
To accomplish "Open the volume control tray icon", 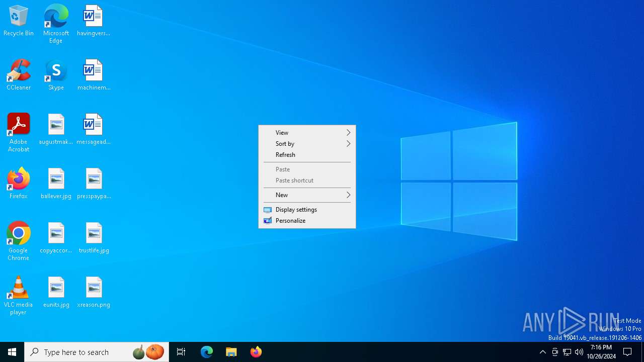I will pyautogui.click(x=579, y=352).
